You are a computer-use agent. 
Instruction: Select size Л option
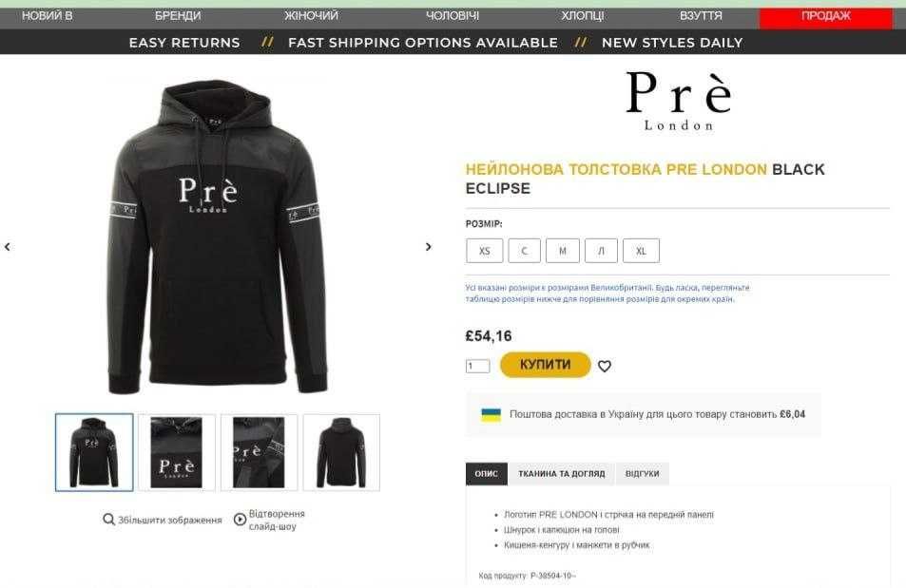(x=601, y=251)
